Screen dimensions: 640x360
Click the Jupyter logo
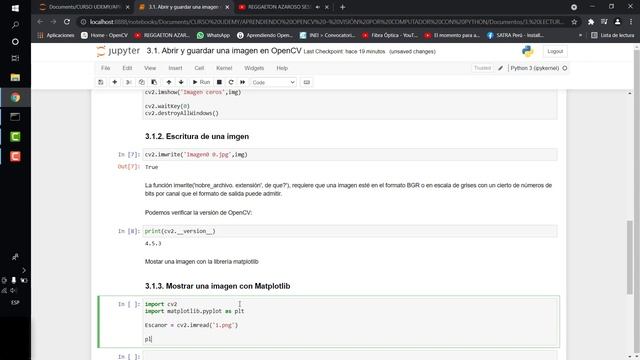point(118,51)
